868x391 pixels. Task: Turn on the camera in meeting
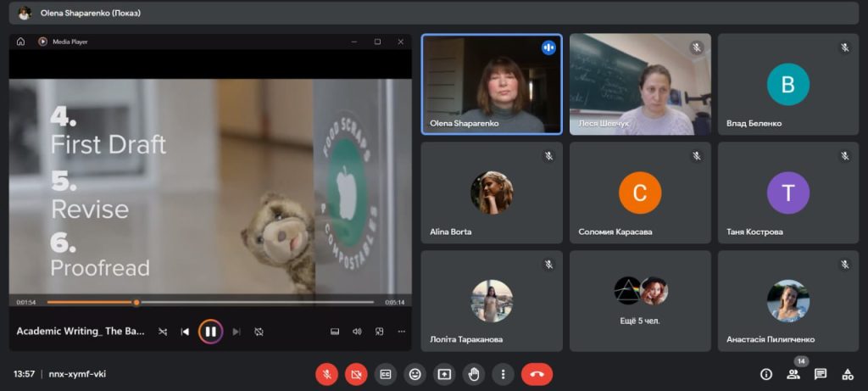(x=356, y=374)
